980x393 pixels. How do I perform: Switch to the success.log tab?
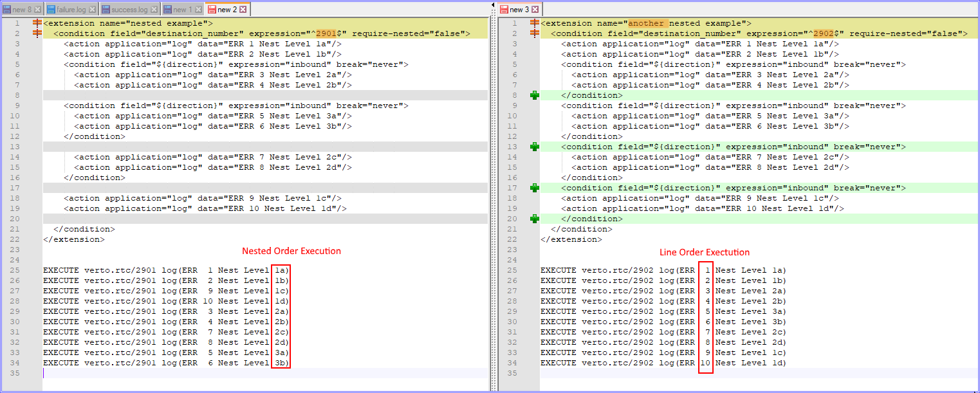(x=129, y=10)
